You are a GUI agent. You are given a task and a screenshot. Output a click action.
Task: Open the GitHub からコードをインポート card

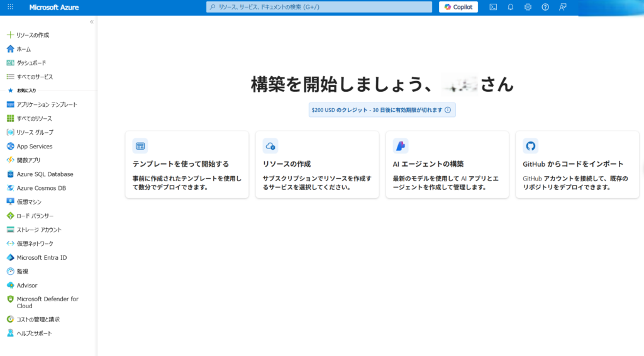click(577, 165)
